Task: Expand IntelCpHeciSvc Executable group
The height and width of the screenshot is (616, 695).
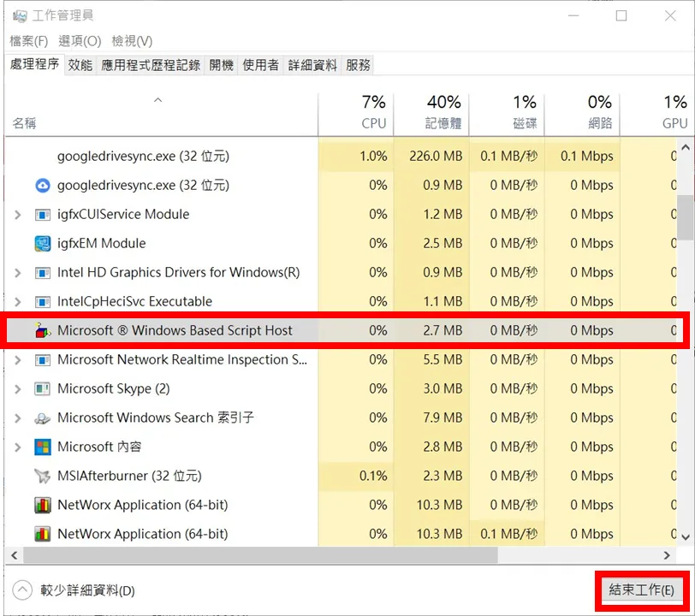Action: click(x=18, y=302)
